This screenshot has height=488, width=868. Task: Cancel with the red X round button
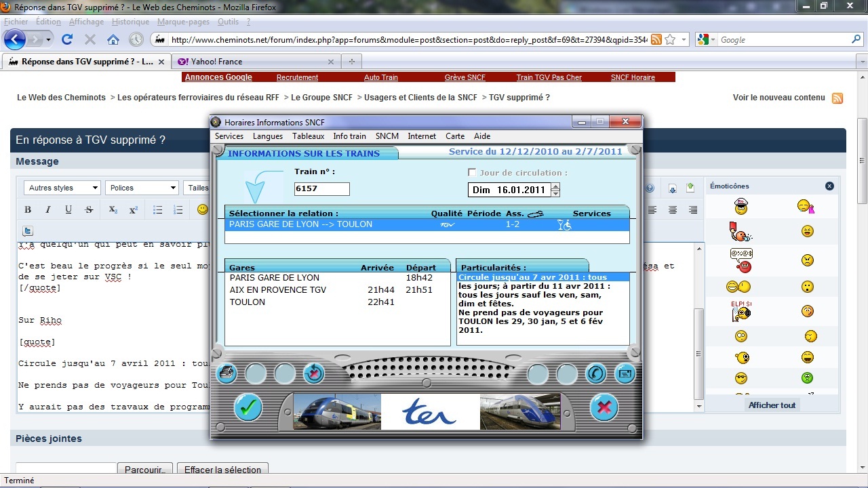tap(604, 407)
